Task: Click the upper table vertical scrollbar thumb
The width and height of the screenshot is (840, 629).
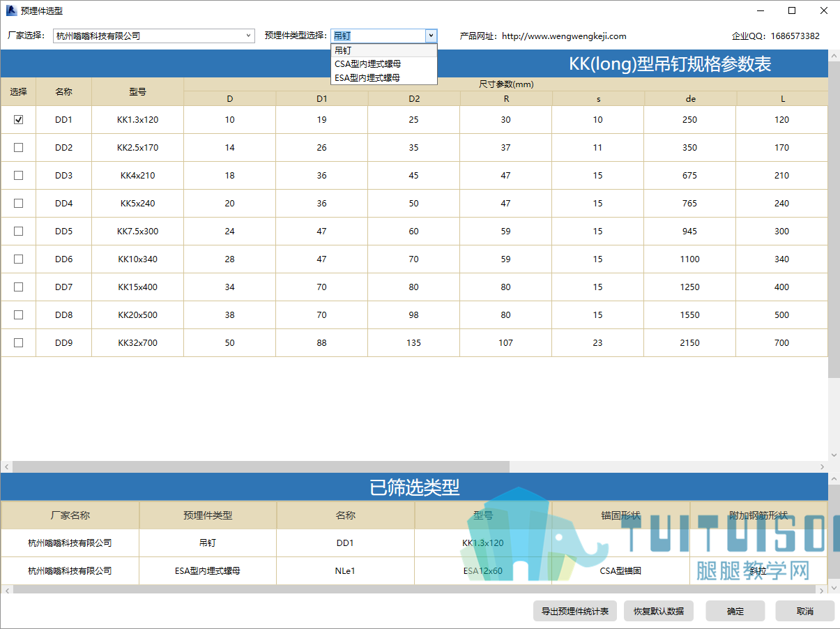Action: click(834, 220)
